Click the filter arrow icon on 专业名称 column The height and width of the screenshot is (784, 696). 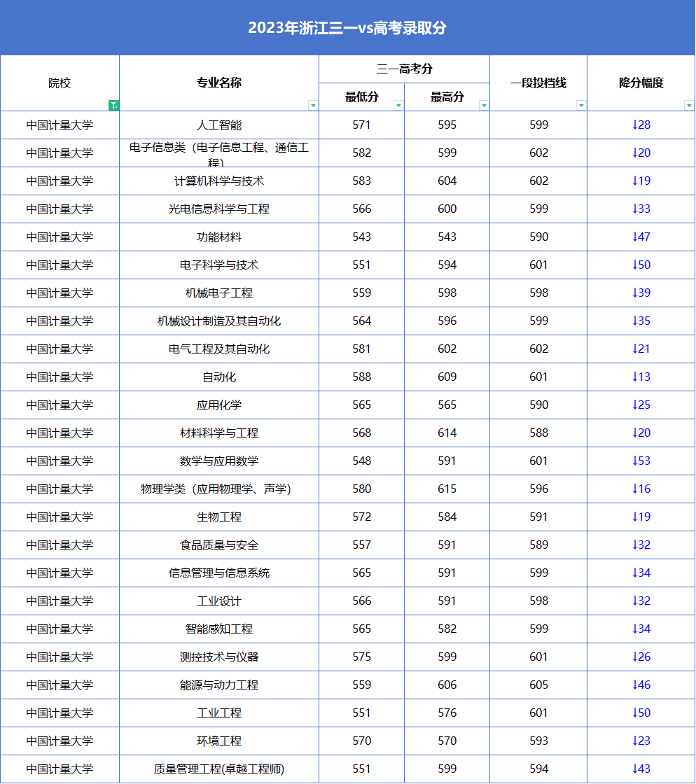tap(314, 105)
